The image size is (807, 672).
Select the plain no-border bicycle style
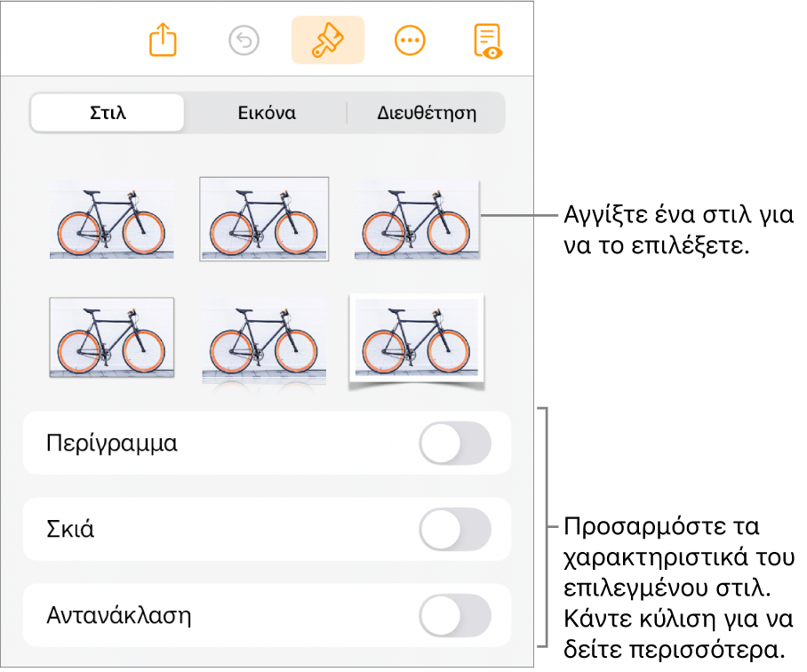point(112,219)
